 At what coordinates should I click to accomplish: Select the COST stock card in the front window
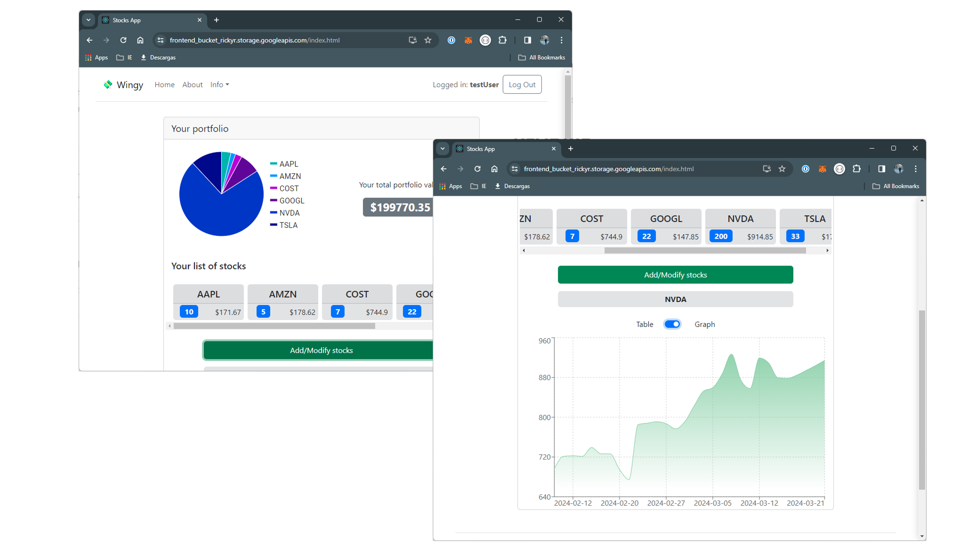592,227
